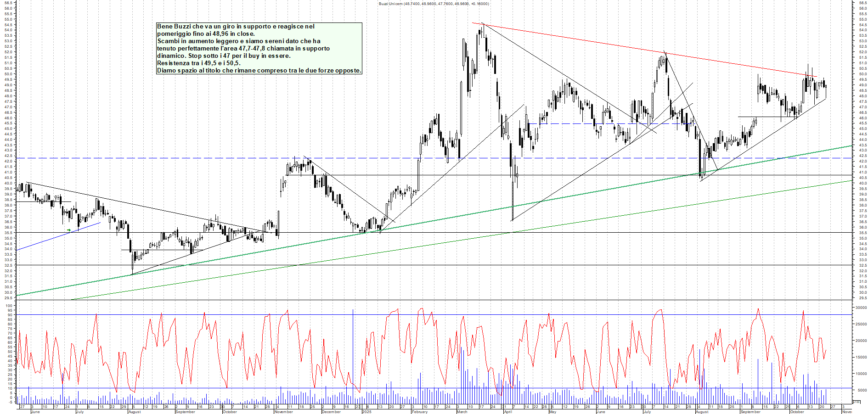Viewport: 868px width, 414px height.
Task: Select the red descending resistance trendline
Action: pyautogui.click(x=643, y=49)
